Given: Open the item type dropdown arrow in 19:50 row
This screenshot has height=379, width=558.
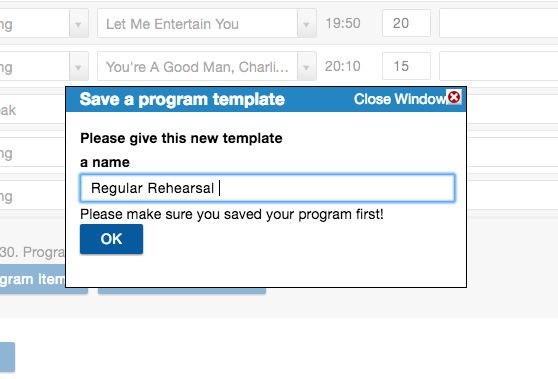Looking at the screenshot, I should pos(78,24).
